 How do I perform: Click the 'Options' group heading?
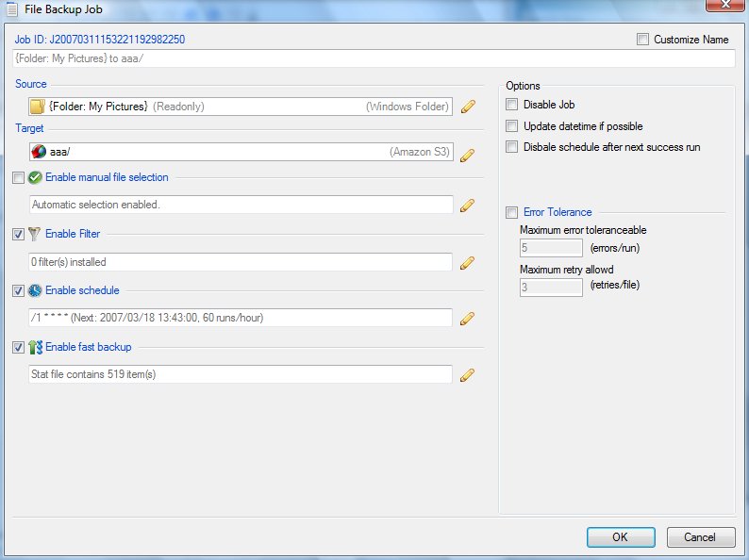tap(523, 86)
